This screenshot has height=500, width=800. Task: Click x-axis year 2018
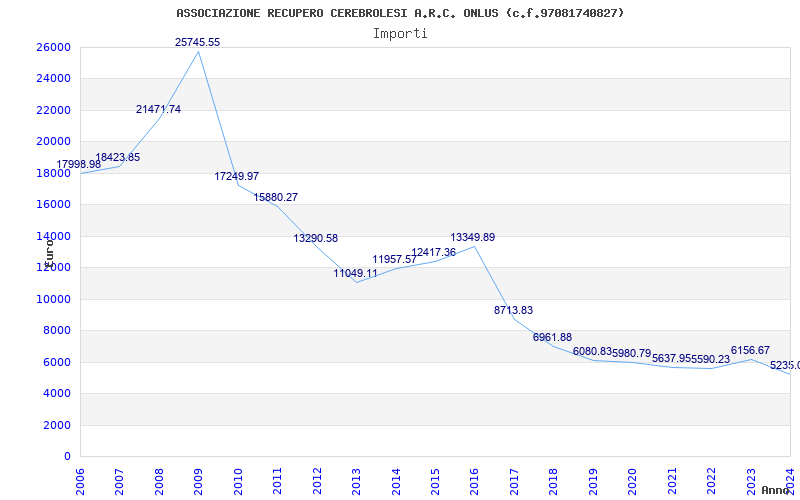pos(554,481)
